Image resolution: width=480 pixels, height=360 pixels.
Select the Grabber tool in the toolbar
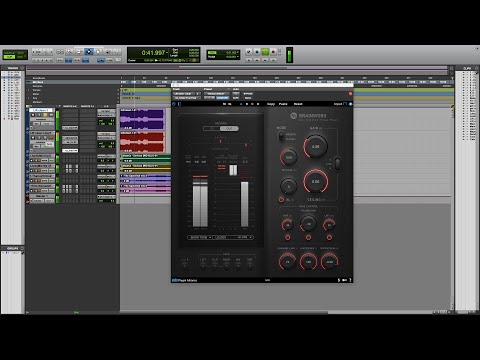(x=98, y=52)
